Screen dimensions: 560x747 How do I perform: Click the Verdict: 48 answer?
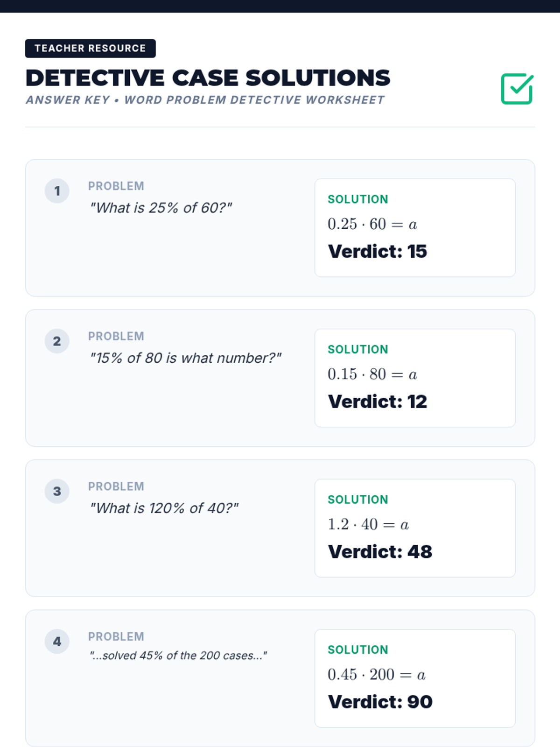380,552
